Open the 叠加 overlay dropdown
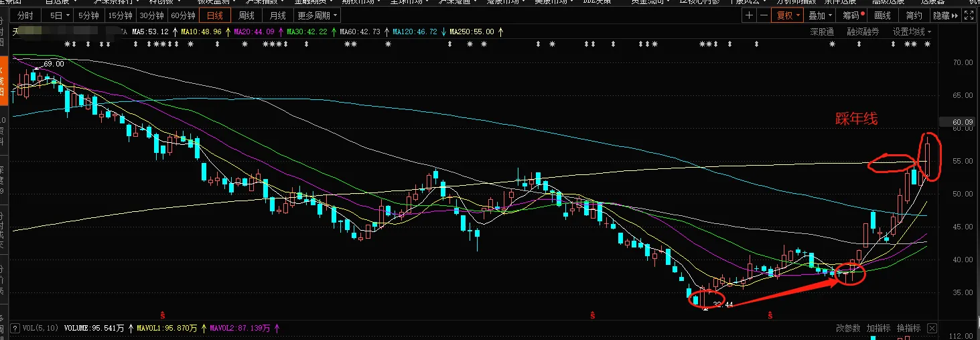980x340 pixels. point(821,15)
